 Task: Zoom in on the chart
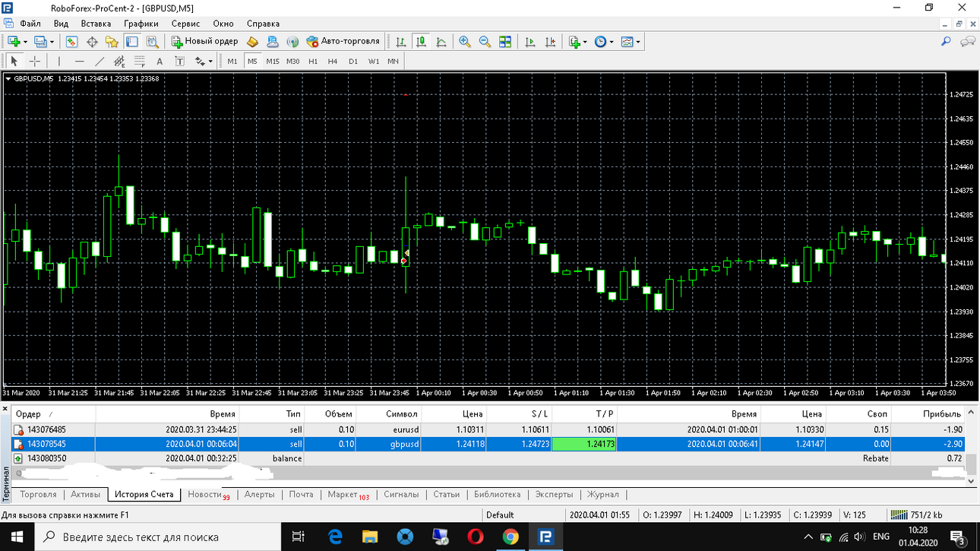465,42
